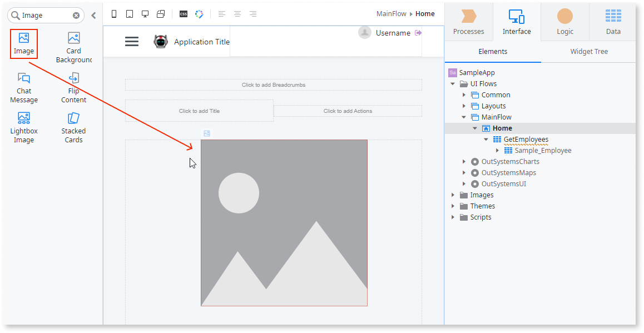
Task: Expand the Sample_Employee node
Action: 498,150
